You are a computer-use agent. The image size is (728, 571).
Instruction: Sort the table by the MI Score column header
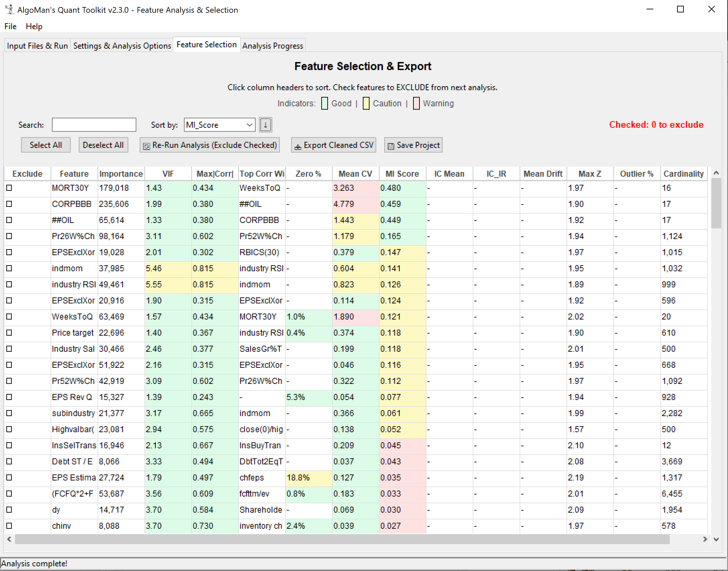pos(402,174)
